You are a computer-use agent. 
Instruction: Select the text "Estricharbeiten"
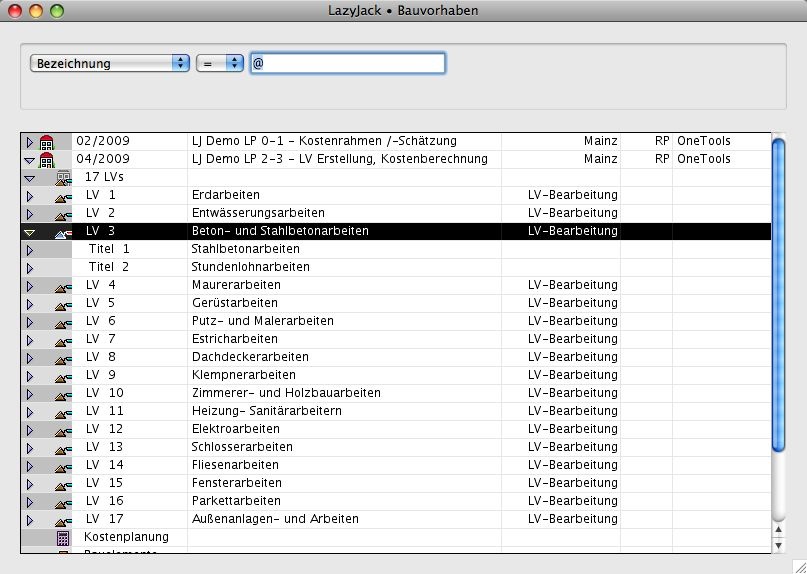click(235, 339)
